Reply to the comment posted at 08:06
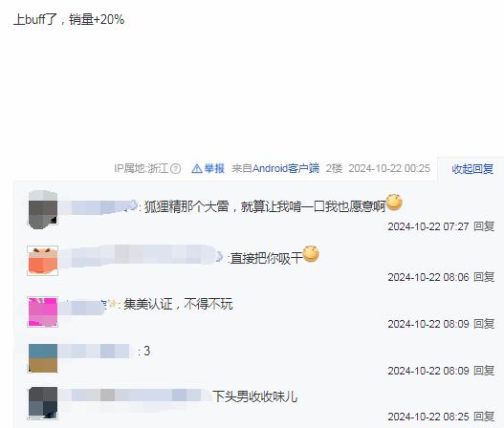This screenshot has width=504, height=428. point(484,277)
